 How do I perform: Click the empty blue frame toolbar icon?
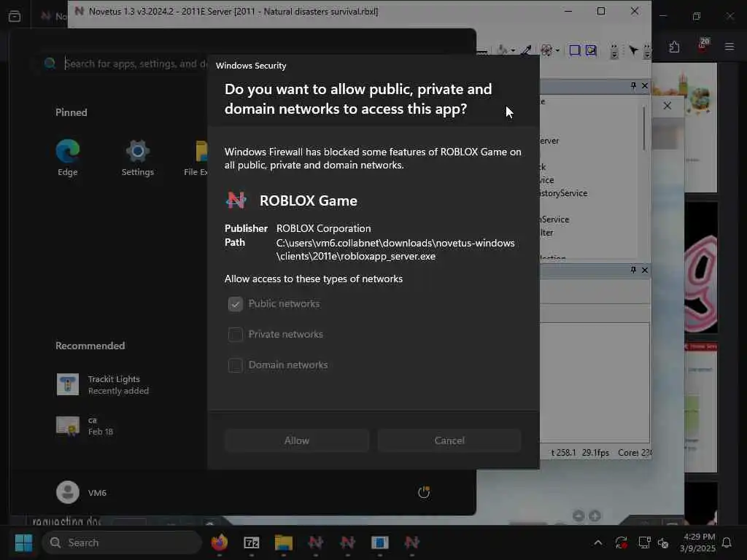(575, 50)
